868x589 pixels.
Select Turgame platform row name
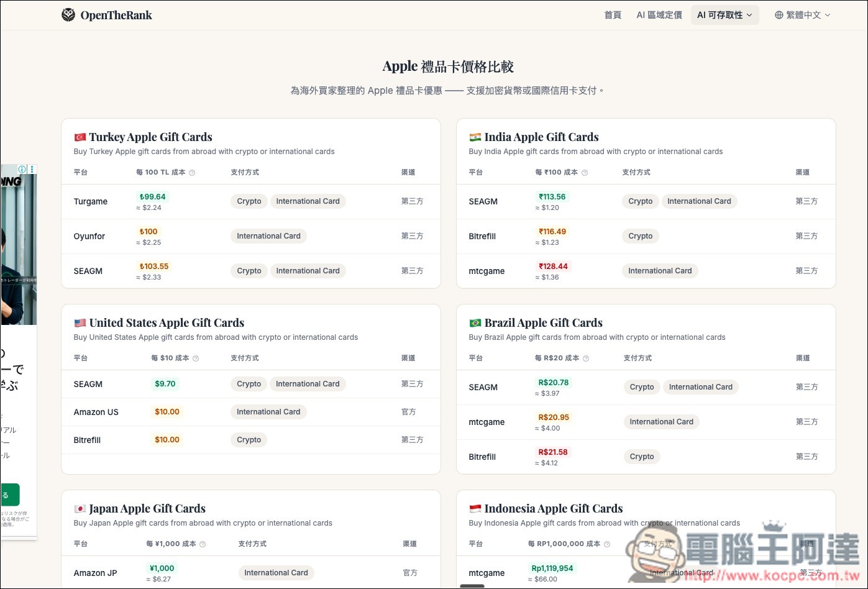click(91, 201)
